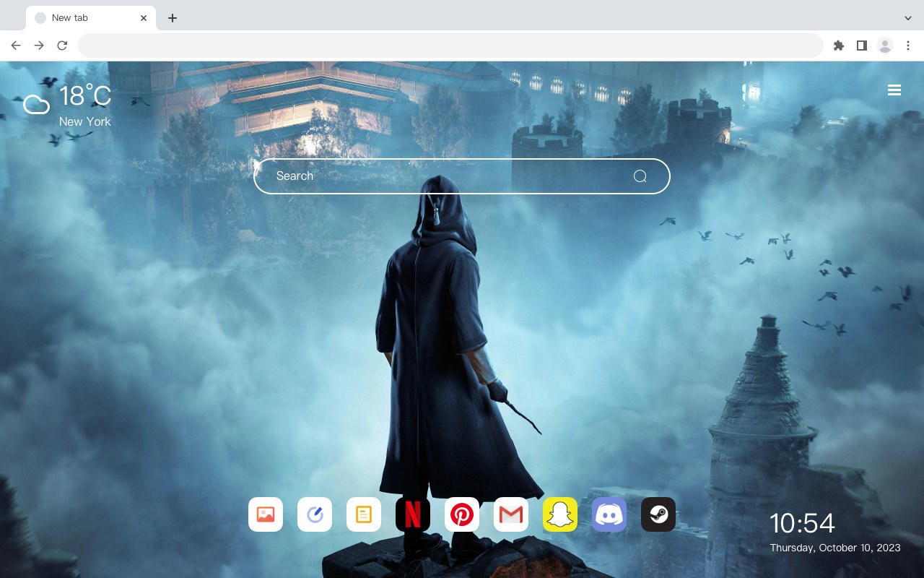Open the wallpaper image shortcut
This screenshot has height=578, width=924.
coord(266,514)
